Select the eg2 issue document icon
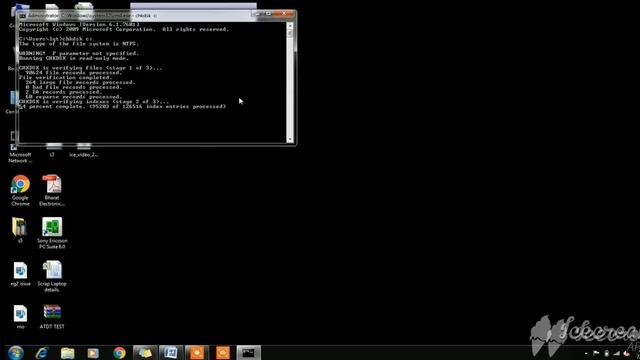 (x=20, y=274)
